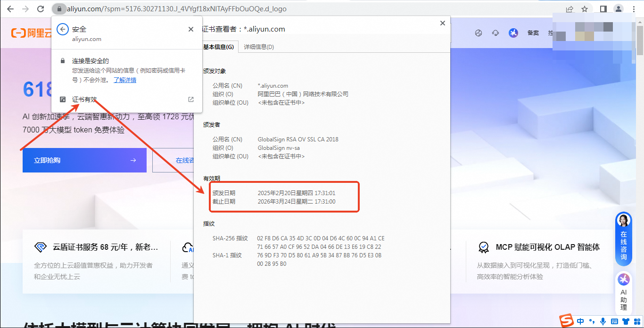The width and height of the screenshot is (644, 328).
Task: Reload the page with the refresh icon
Action: tap(41, 9)
